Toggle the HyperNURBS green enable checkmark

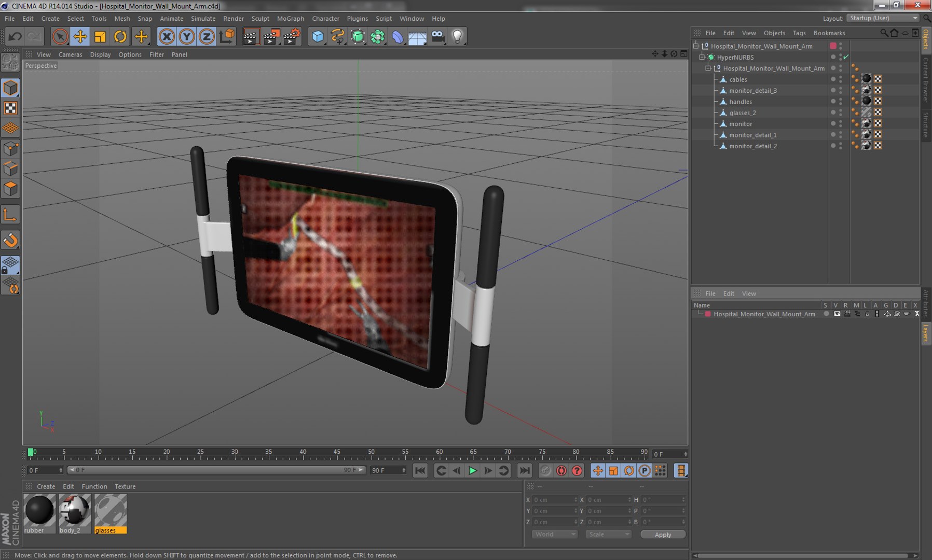(846, 57)
